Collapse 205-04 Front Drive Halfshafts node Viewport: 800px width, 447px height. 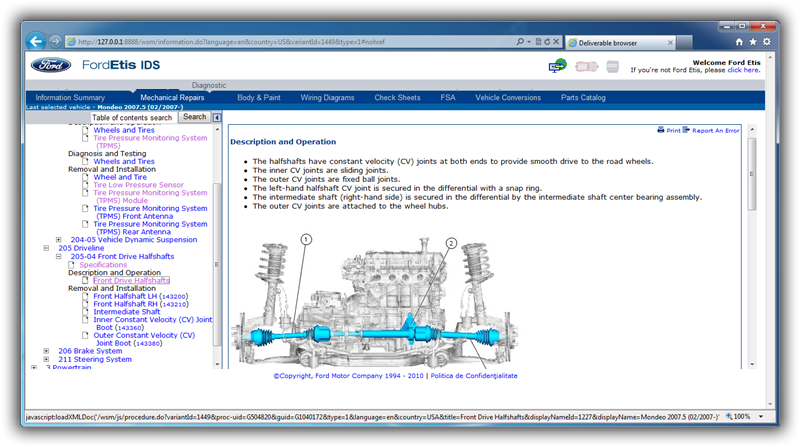(59, 256)
